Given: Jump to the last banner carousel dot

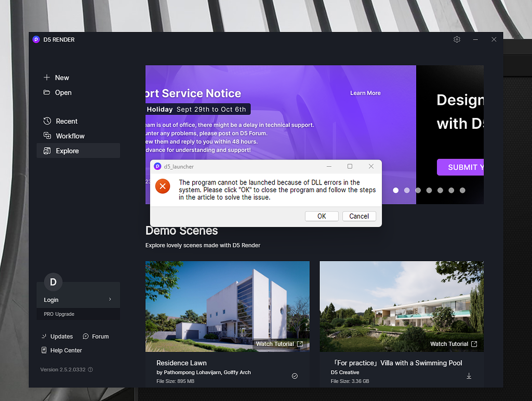Looking at the screenshot, I should (x=462, y=191).
